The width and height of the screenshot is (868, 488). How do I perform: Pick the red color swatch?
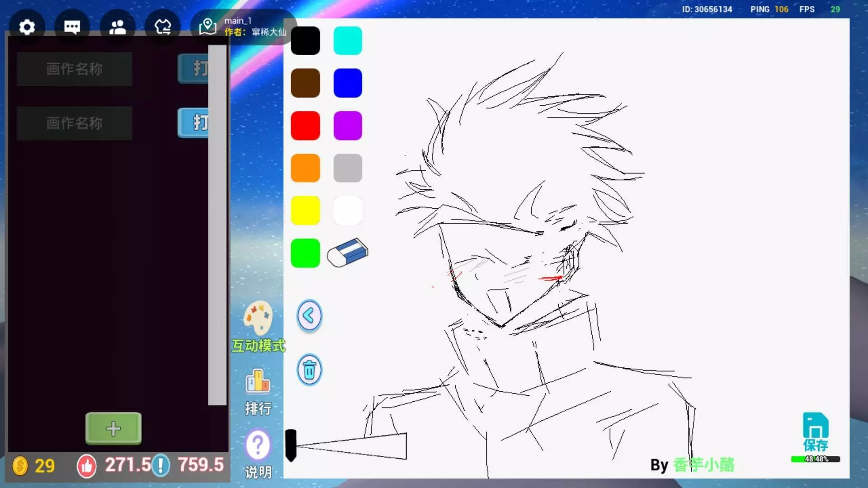coord(306,126)
